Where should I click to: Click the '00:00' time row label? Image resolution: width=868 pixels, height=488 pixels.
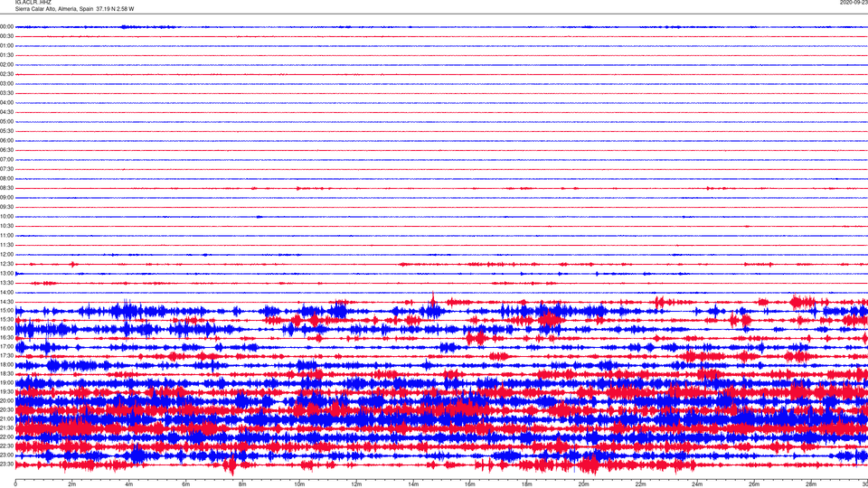(x=6, y=26)
